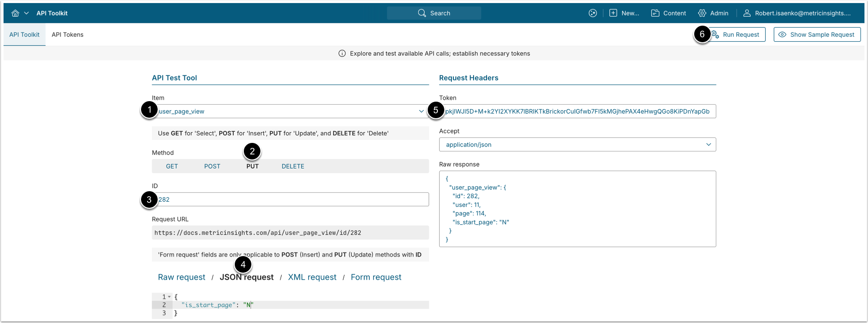Expand the Accept dropdown chevron

tap(708, 144)
